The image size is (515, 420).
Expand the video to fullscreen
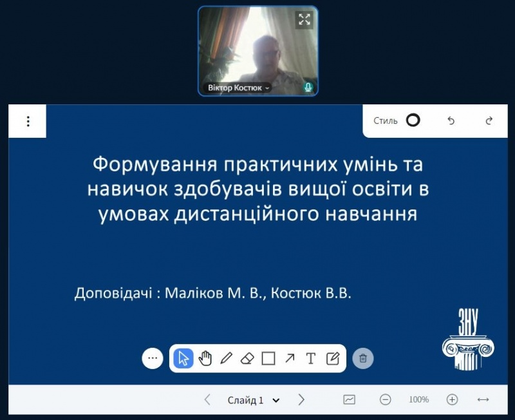[x=304, y=19]
